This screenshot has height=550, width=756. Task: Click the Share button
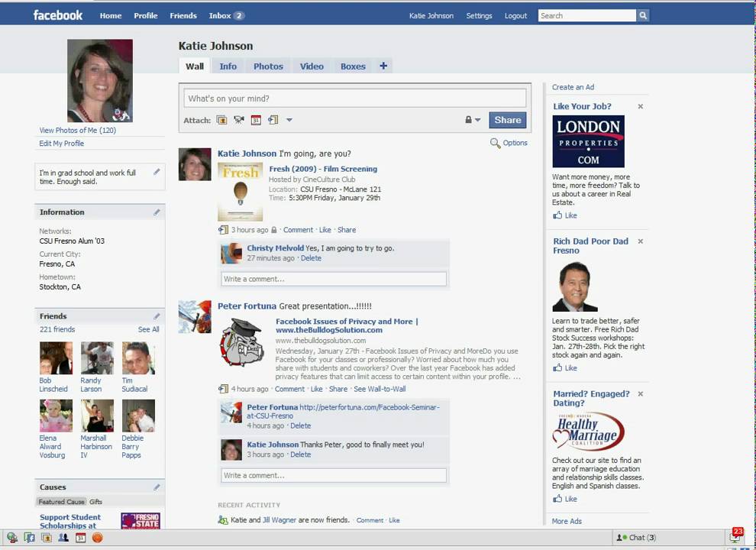(x=507, y=120)
